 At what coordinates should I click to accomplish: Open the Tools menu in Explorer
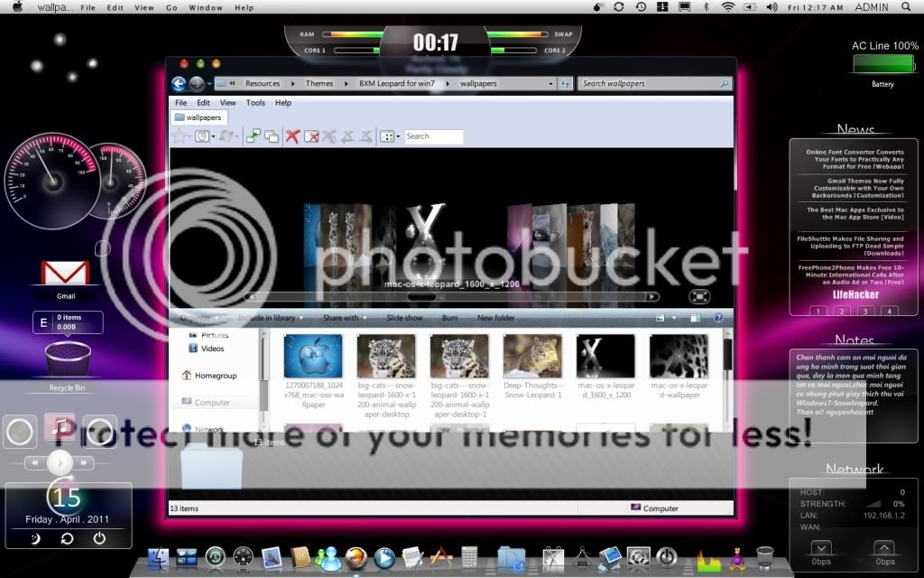[255, 103]
